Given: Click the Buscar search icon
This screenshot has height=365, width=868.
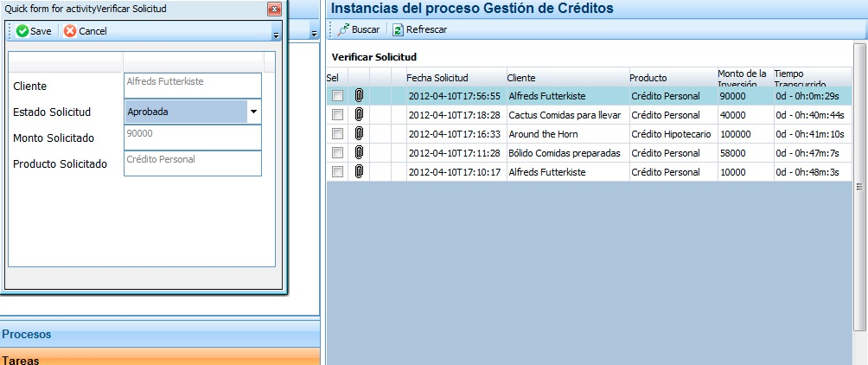Looking at the screenshot, I should 342,29.
